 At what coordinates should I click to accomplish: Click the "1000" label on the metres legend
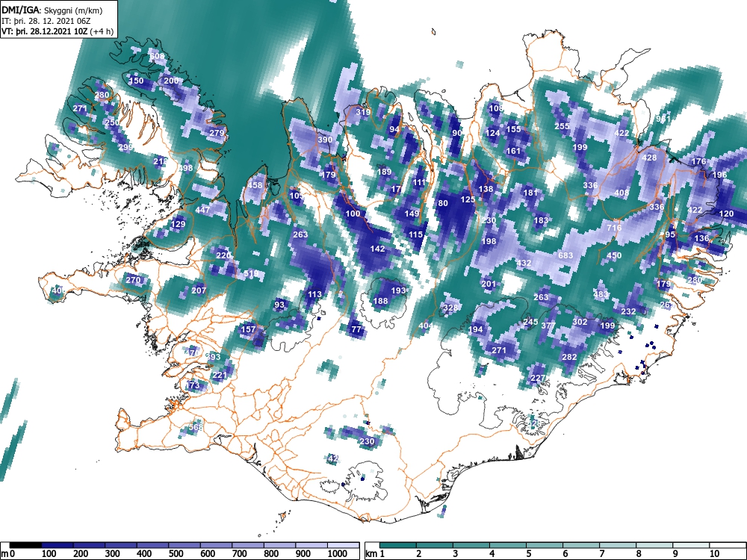(x=338, y=554)
